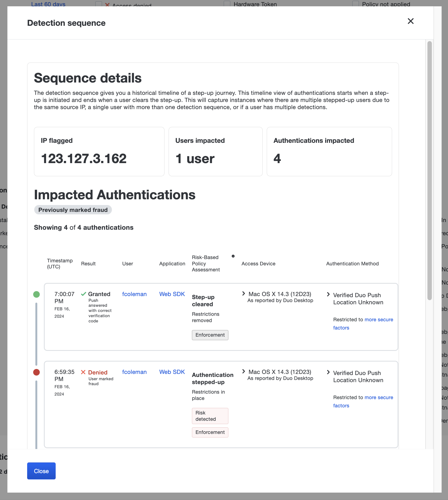Viewport: 448px width, 500px height.
Task: Click the red X icon next to Access denied filter
Action: 107,5
